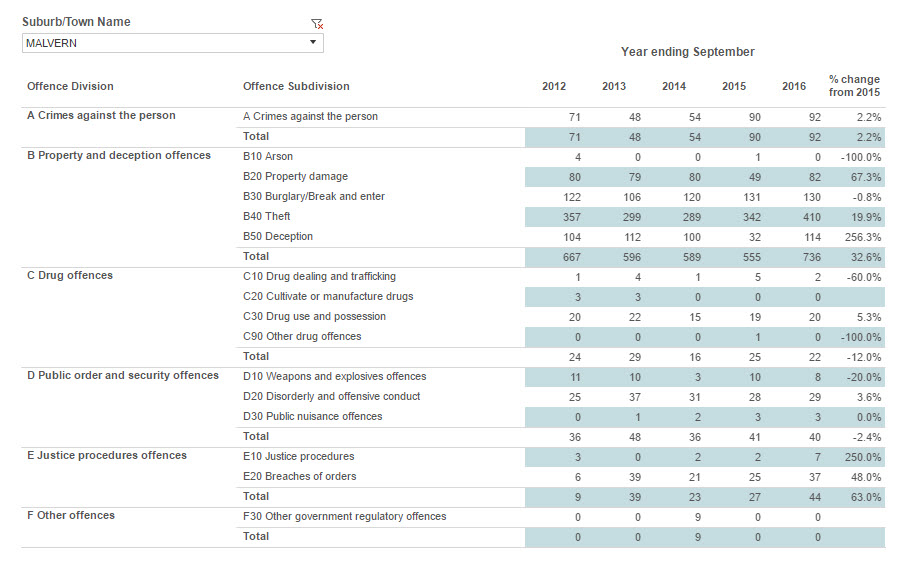Click the Year ending September title

tap(688, 52)
